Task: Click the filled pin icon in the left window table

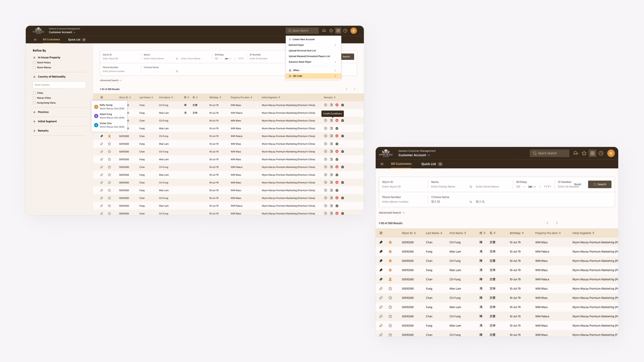Action: pos(102,136)
